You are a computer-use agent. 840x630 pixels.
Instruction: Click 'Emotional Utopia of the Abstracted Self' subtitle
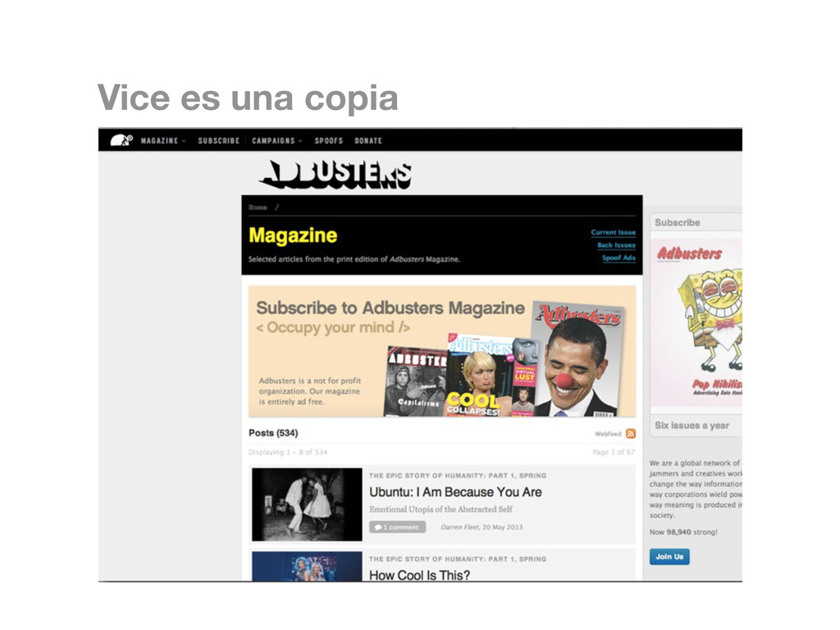441,509
